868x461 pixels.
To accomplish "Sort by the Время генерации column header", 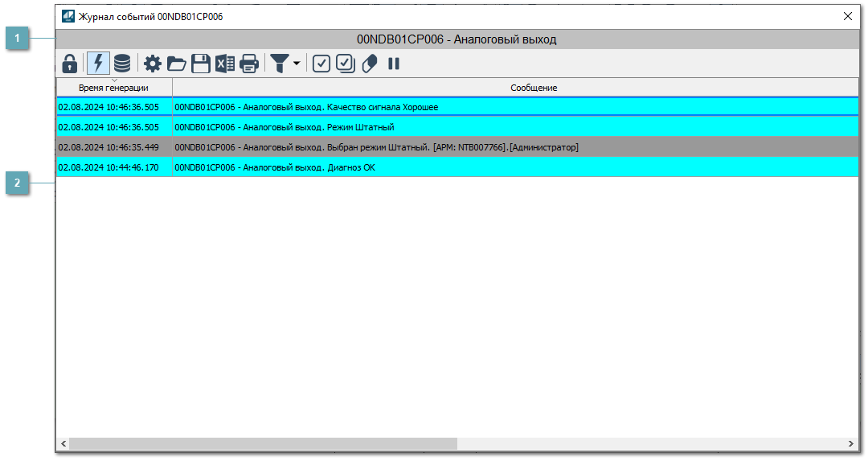I will (113, 88).
